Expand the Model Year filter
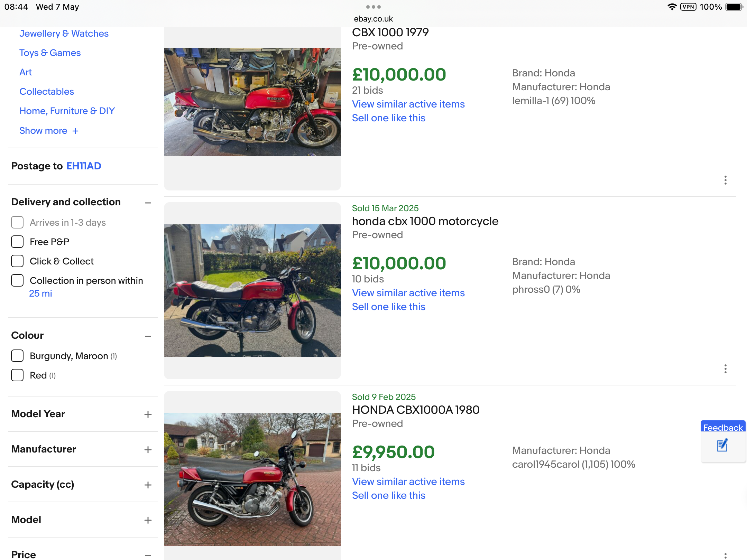 148,414
